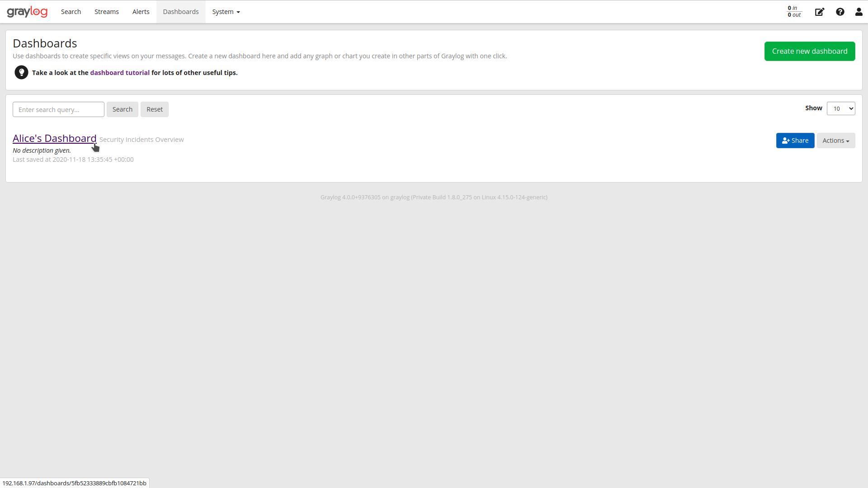This screenshot has height=488, width=868.
Task: Click the Search button beside the query field
Action: [x=122, y=109]
